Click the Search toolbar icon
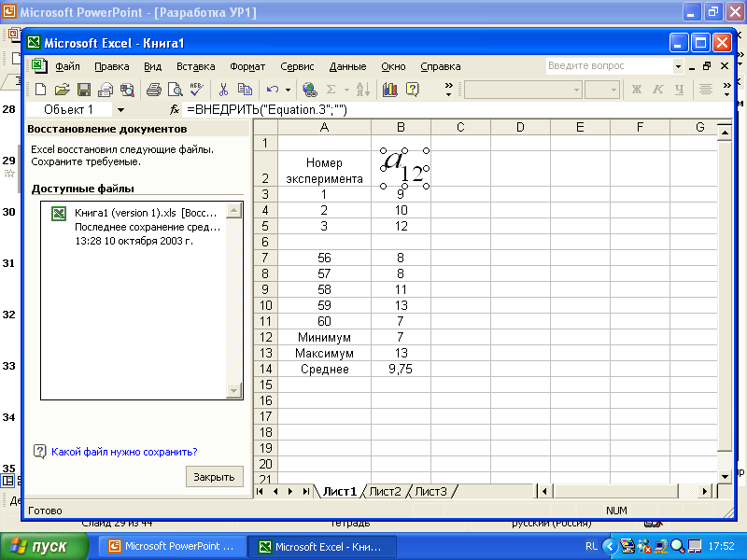 coord(127,90)
